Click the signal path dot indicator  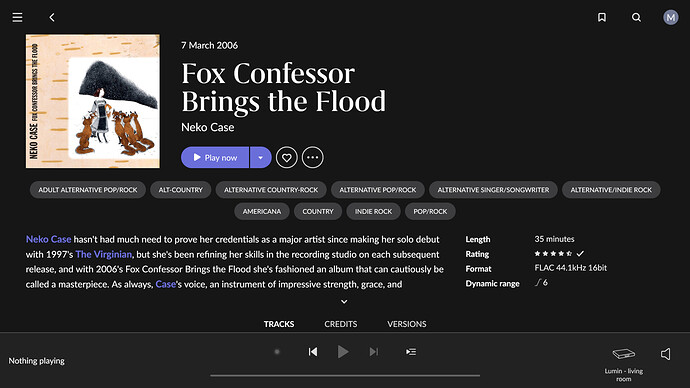[x=277, y=351]
